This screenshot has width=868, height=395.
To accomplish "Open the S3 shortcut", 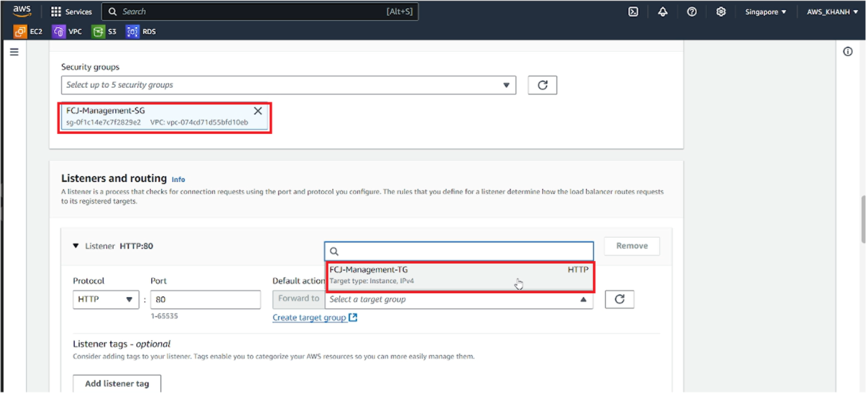I will (x=104, y=31).
